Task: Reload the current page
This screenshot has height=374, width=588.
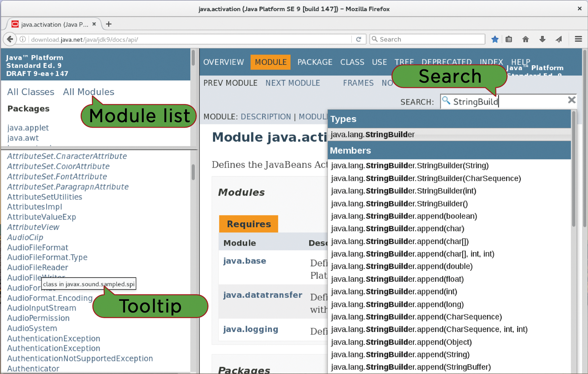Action: point(358,39)
